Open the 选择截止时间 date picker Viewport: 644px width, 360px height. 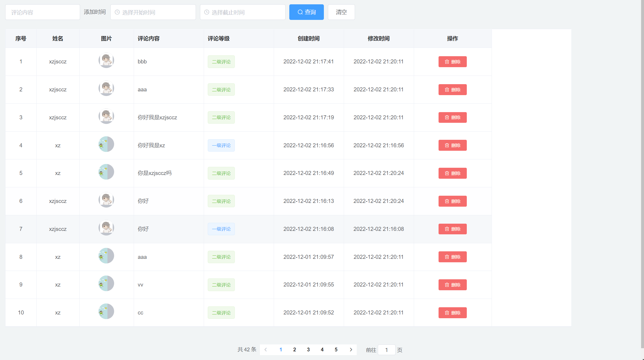243,12
